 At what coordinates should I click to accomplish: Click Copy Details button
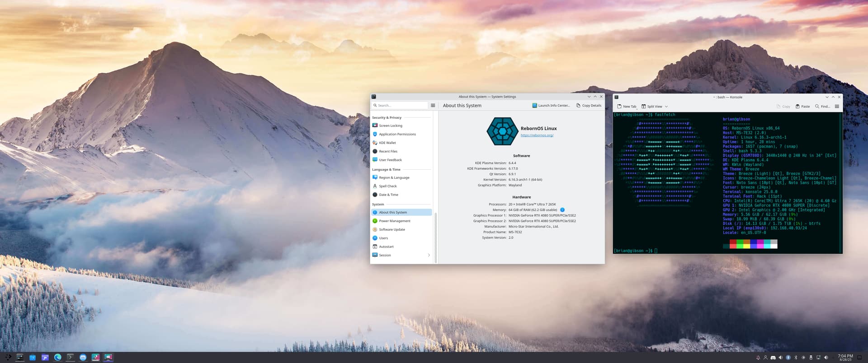click(589, 105)
